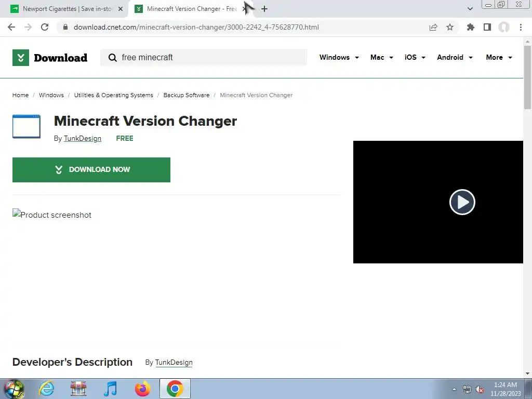This screenshot has width=532, height=399.
Task: Click scrollbar down arrow
Action: 527,374
